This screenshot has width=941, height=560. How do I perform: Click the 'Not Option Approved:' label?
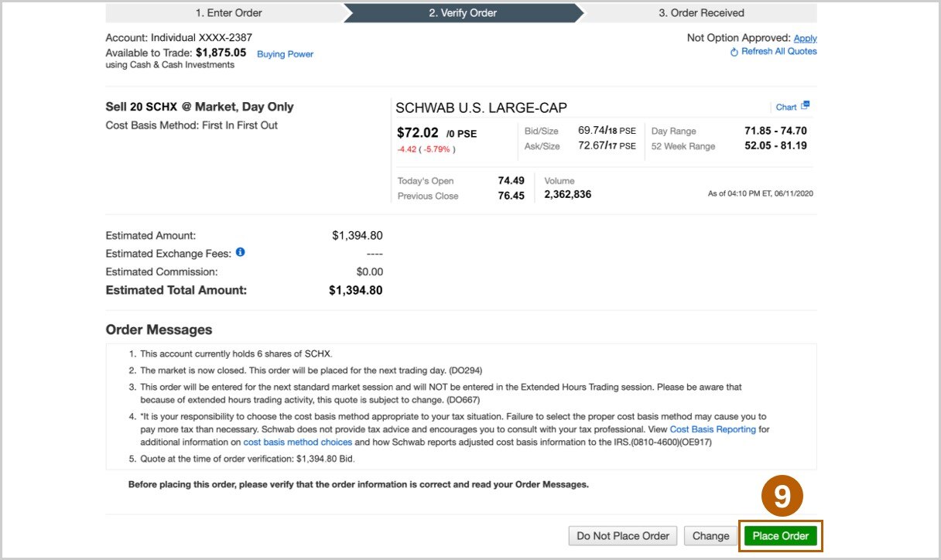click(x=739, y=38)
